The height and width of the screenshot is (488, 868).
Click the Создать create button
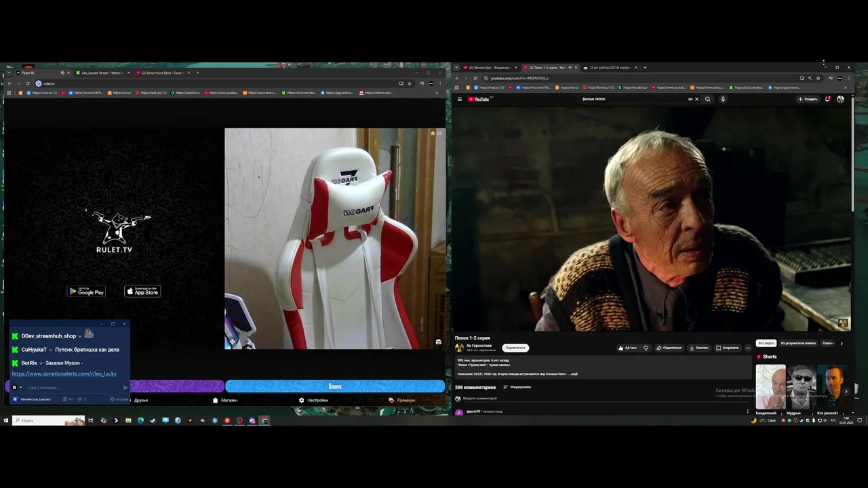808,99
